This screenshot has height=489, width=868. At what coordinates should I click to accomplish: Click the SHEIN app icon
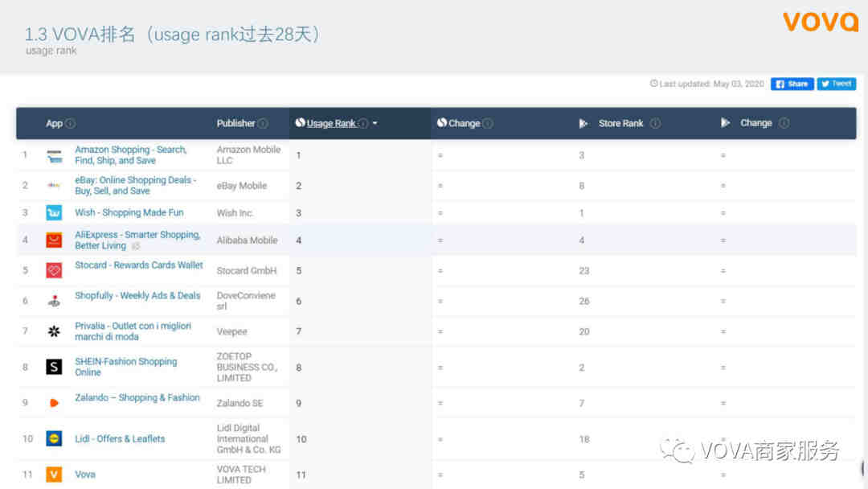click(55, 367)
